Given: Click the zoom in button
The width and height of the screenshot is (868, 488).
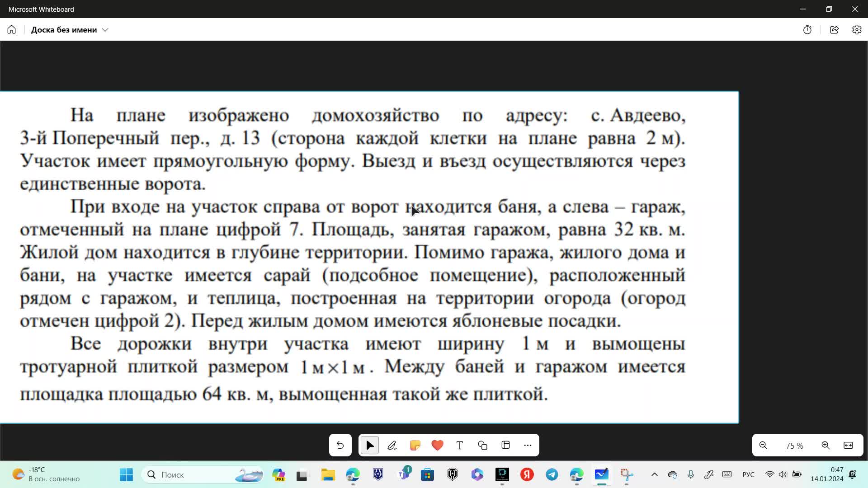Looking at the screenshot, I should pos(826,445).
